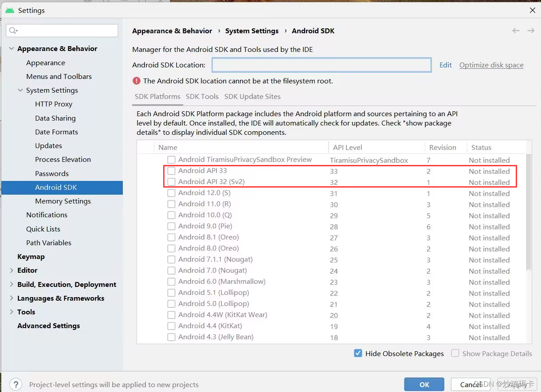Enable Android 12.0 (S) platform checkbox
Image resolution: width=541 pixels, height=392 pixels.
[x=171, y=193]
